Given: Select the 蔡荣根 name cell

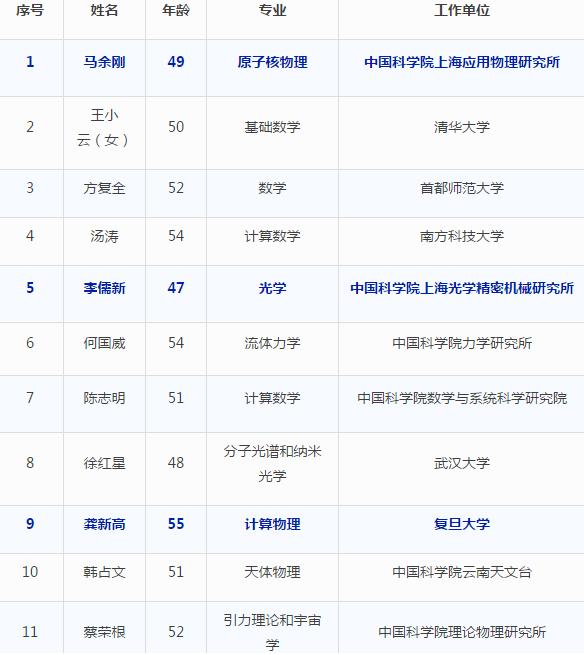Looking at the screenshot, I should tap(104, 632).
